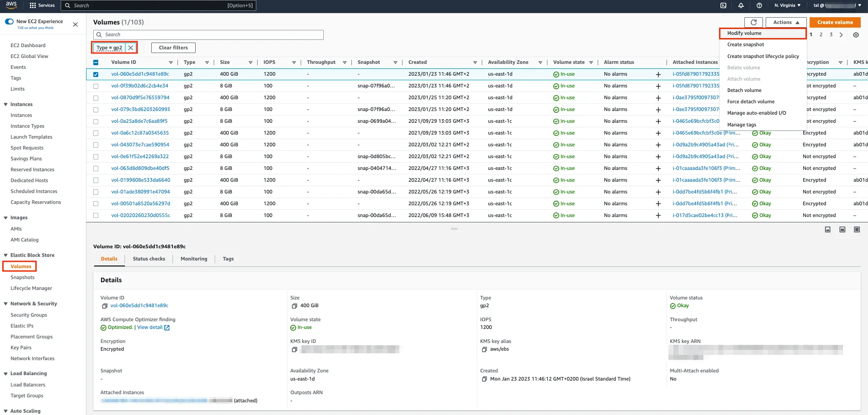Select checkbox for vol-079c3bd6203260993
The image size is (868, 415).
click(x=96, y=110)
